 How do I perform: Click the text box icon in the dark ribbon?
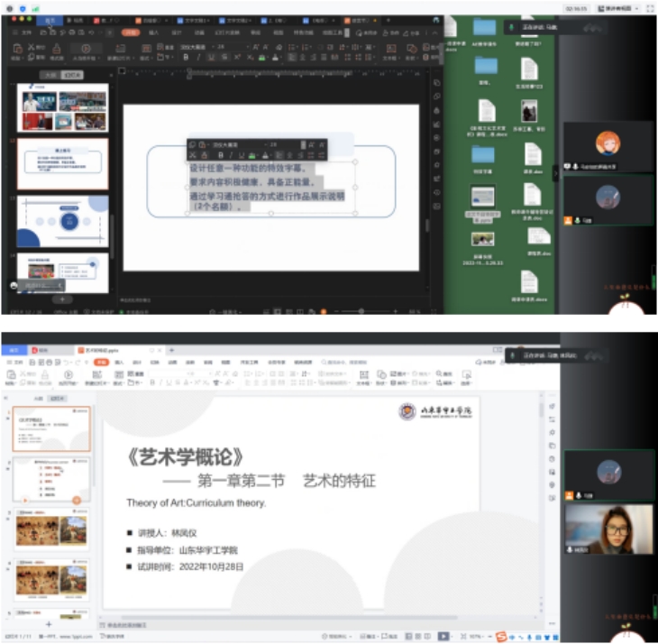391,49
